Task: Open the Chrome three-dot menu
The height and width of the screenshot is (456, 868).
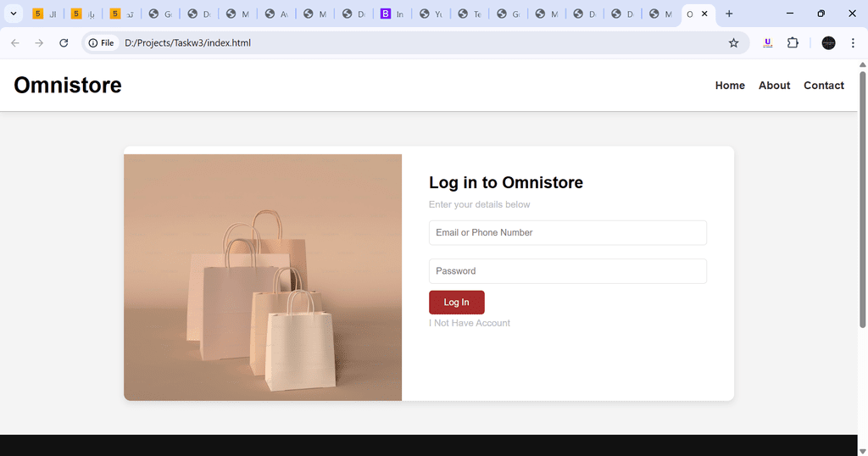Action: point(853,42)
